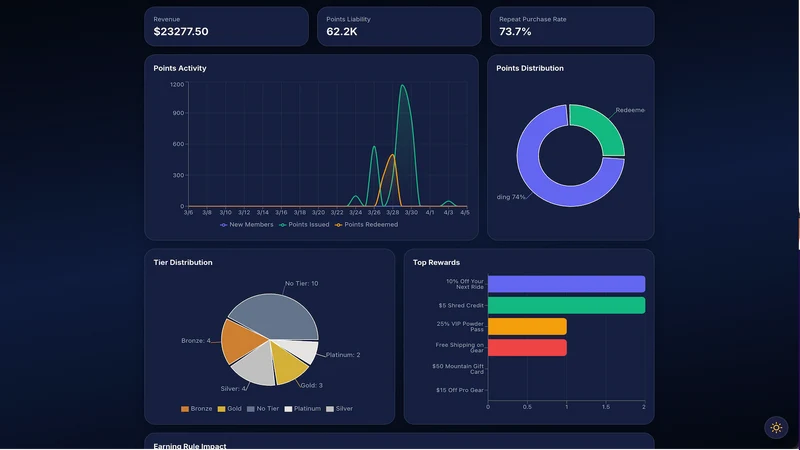This screenshot has width=800, height=450.
Task: Click the 'Points Distribution' heading
Action: click(x=530, y=68)
